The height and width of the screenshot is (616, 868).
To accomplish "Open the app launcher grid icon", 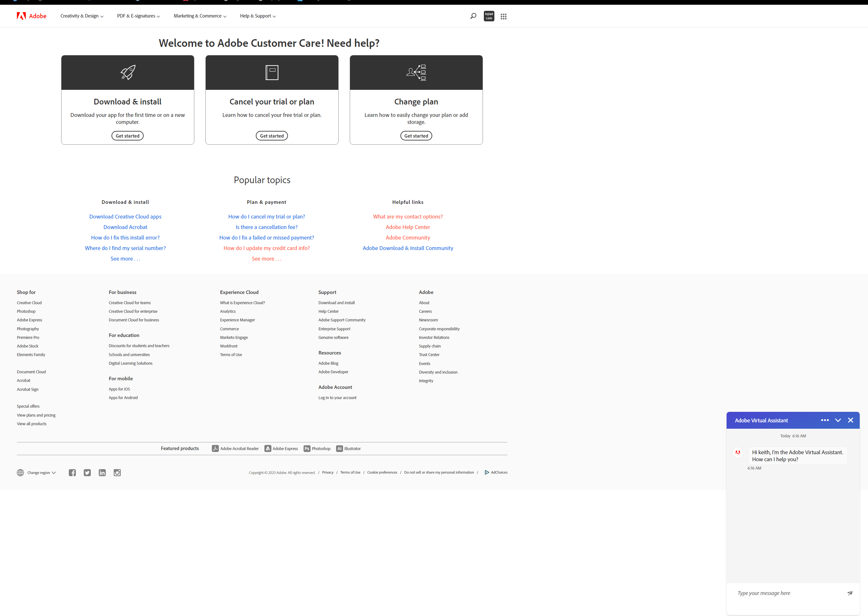I will pos(503,16).
